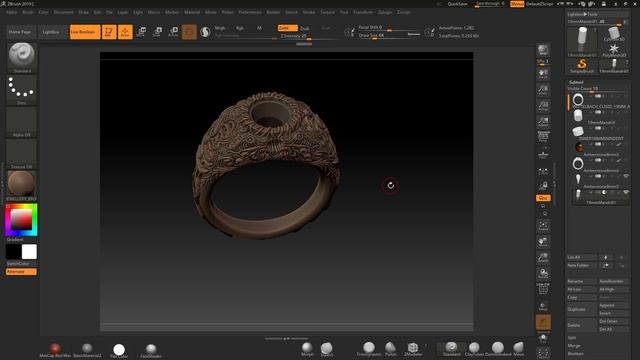Screen dimensions: 640x360
Task: Open the Transform menu
Action: point(363,12)
